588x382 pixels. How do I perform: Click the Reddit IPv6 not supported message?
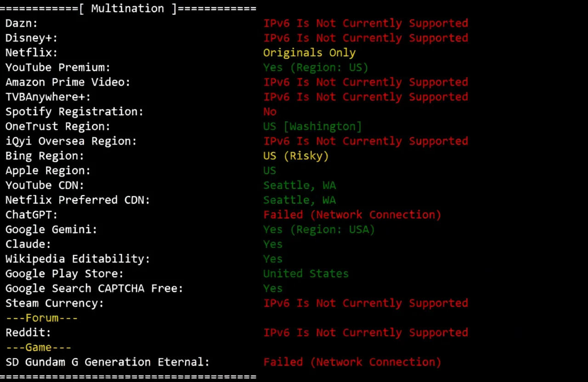[x=365, y=332]
